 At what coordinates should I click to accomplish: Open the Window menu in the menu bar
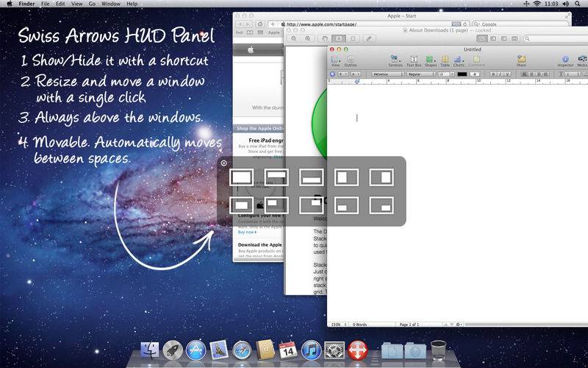(x=111, y=4)
